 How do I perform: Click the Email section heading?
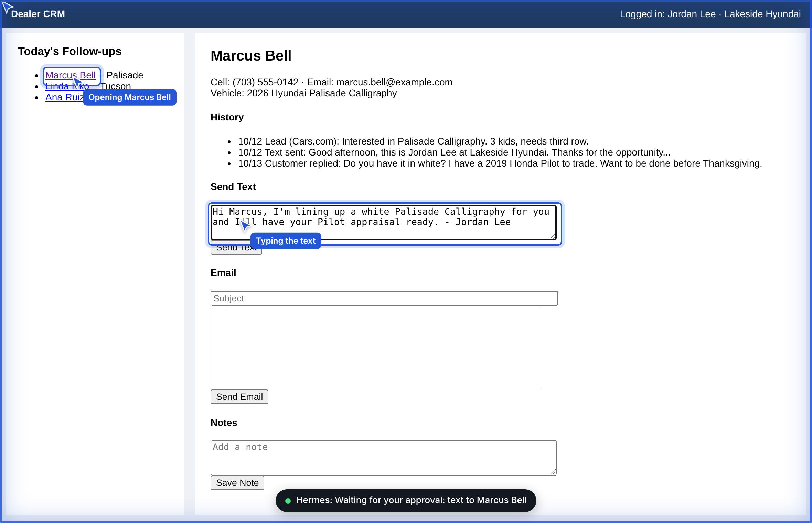pyautogui.click(x=223, y=273)
